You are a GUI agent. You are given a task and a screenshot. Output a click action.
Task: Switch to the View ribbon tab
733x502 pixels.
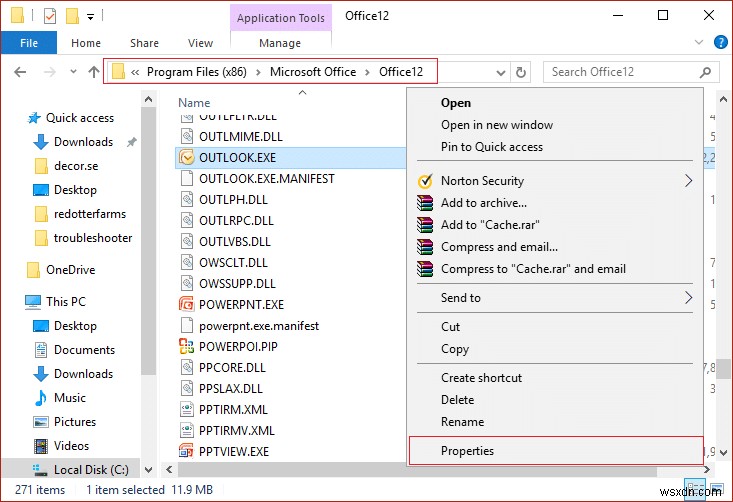pyautogui.click(x=201, y=43)
